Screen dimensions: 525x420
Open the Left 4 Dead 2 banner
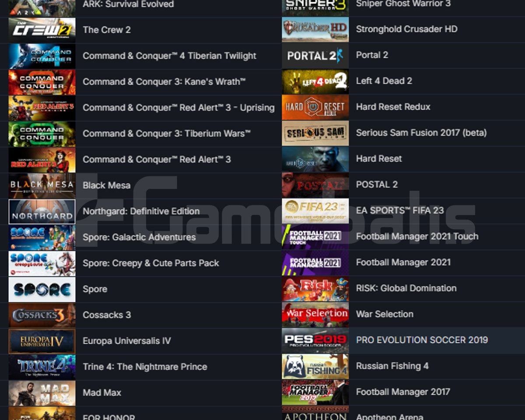315,81
